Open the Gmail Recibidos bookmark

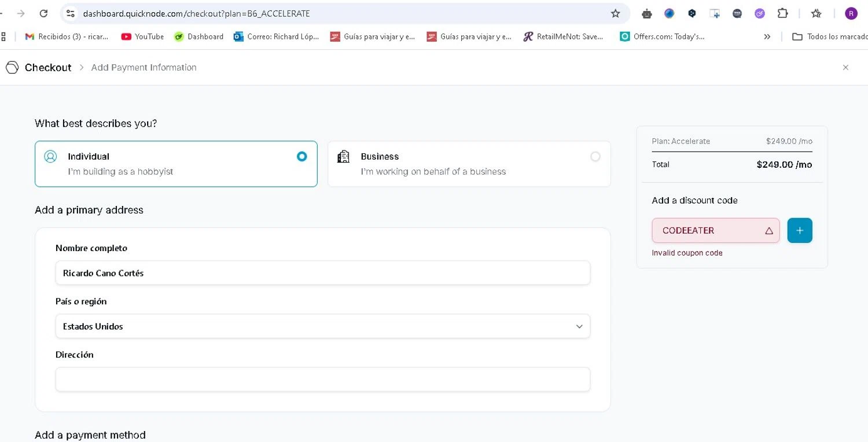tap(67, 36)
